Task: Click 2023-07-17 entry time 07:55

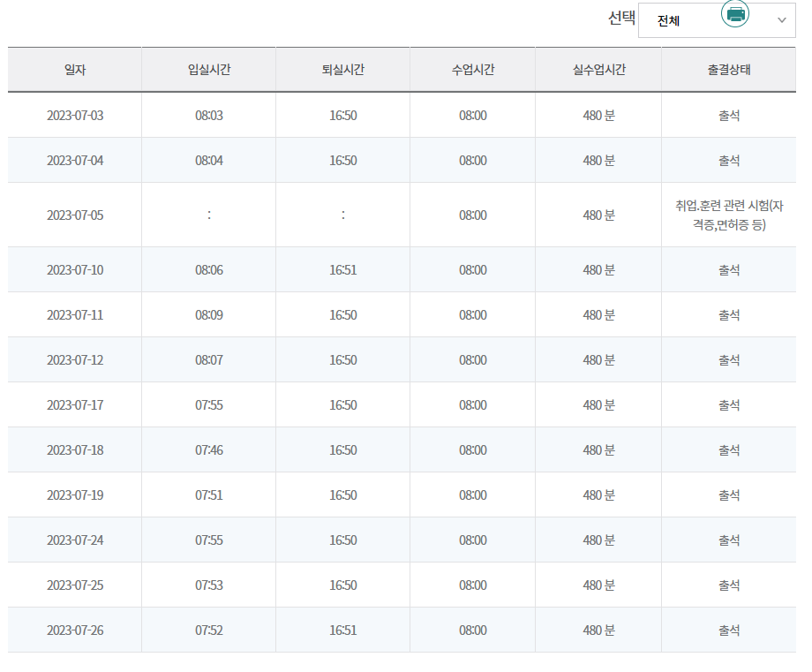Action: click(x=208, y=404)
